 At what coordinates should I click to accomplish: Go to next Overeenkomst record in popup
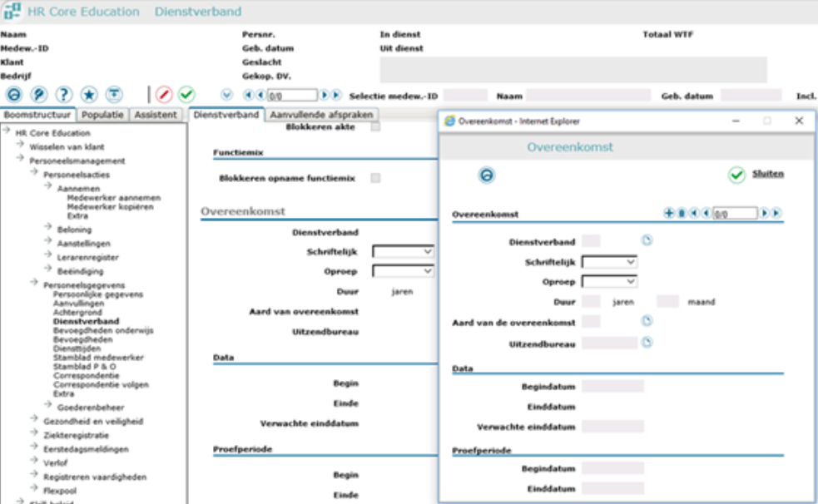(764, 213)
